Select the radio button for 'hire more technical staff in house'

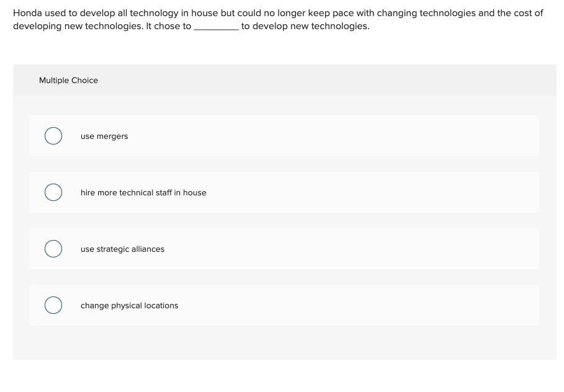coord(53,192)
